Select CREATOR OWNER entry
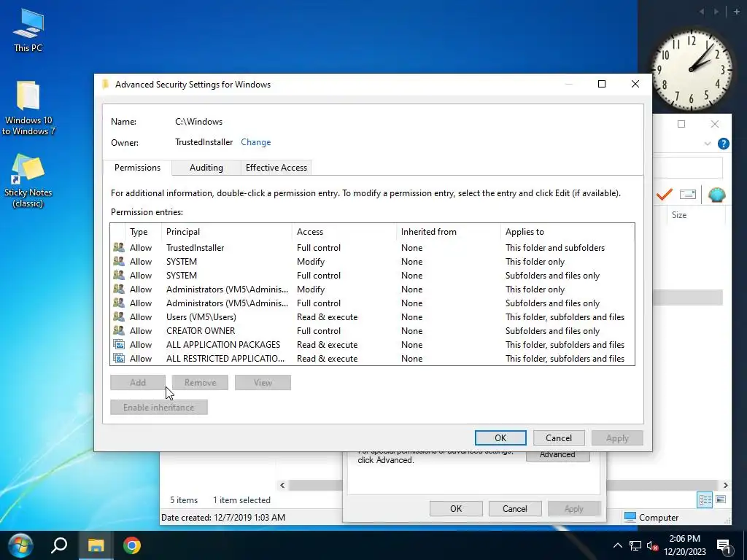747x560 pixels. tap(372, 330)
